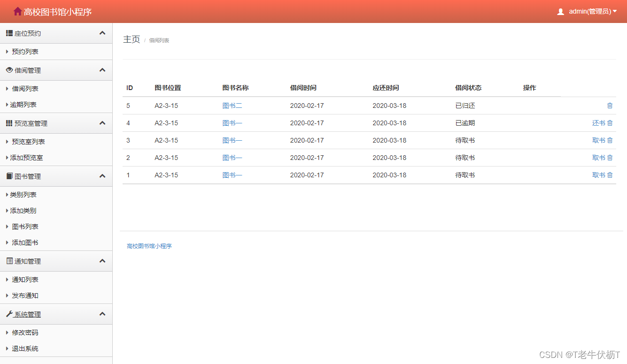This screenshot has height=364, width=627.
Task: Open 添加类别 in sidebar
Action: pos(23,211)
